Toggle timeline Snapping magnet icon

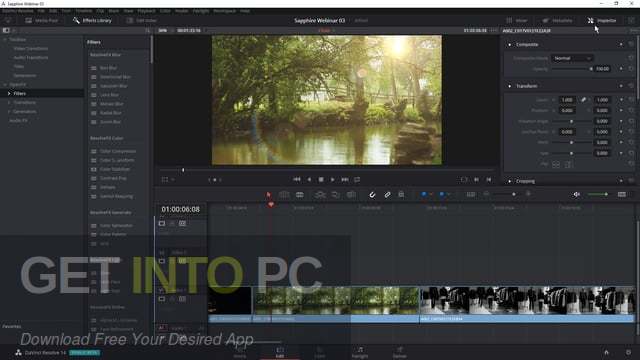coord(372,195)
